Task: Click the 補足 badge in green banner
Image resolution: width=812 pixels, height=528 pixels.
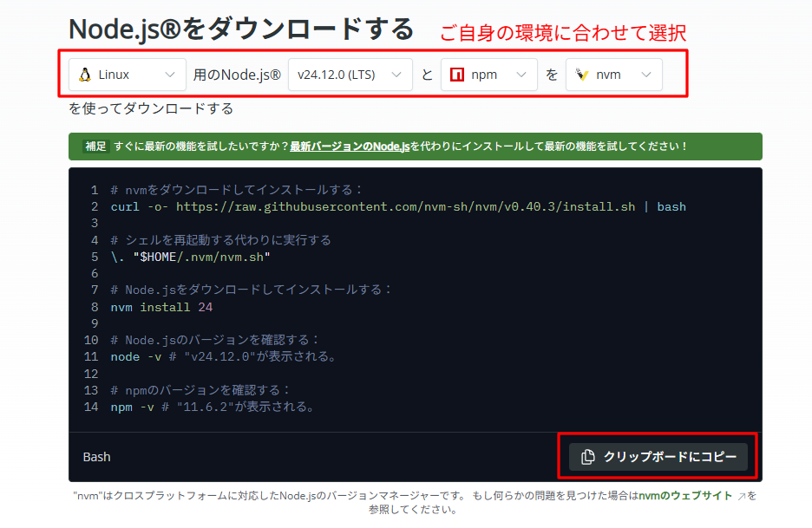Action: [x=95, y=147]
